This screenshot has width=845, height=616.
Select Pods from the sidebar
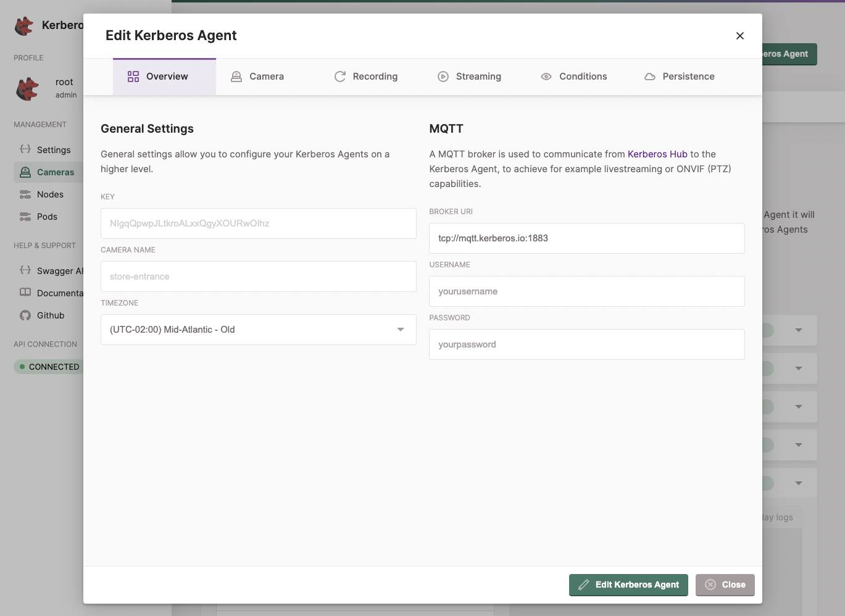tap(25, 216)
